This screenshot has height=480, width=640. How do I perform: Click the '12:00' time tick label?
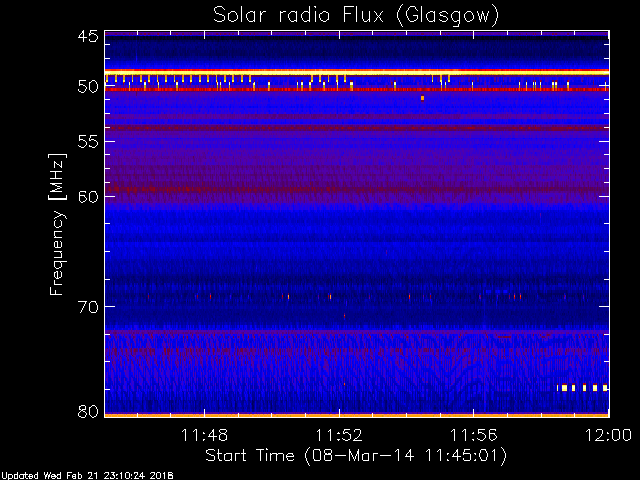pos(608,435)
